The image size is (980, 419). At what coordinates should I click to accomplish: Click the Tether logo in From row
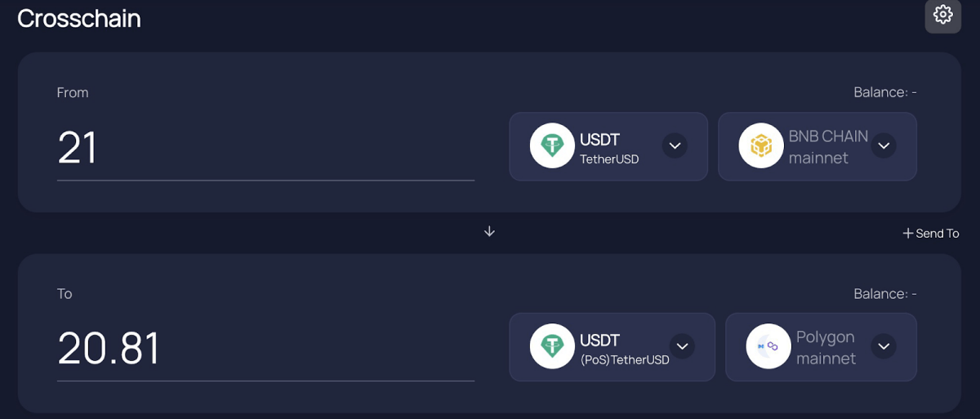(552, 146)
